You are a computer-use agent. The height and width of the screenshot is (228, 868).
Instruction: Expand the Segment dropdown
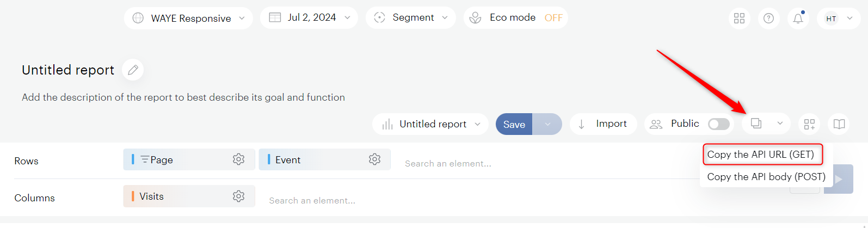coord(411,18)
